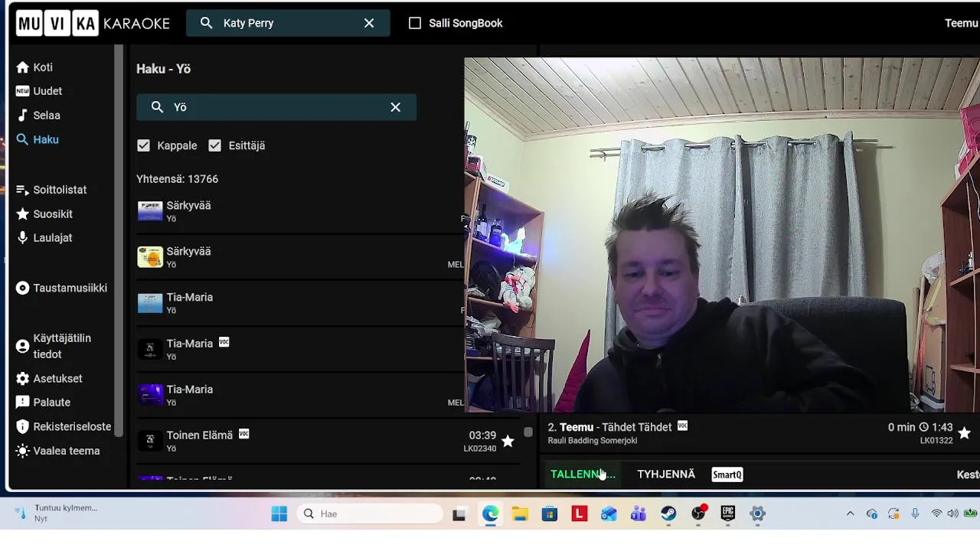
Task: Open Steam in taskbar
Action: point(668,514)
